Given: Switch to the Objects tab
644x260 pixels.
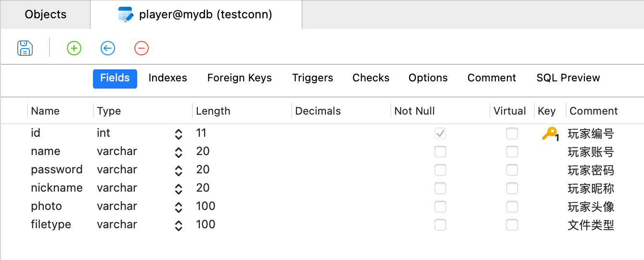Looking at the screenshot, I should click(x=46, y=15).
